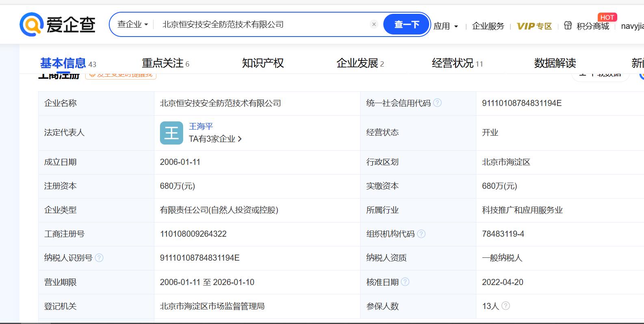Screen dimensions: 644x324
Task: Click 一般纳税人 taxpayer qualification value
Action: pyautogui.click(x=502, y=258)
